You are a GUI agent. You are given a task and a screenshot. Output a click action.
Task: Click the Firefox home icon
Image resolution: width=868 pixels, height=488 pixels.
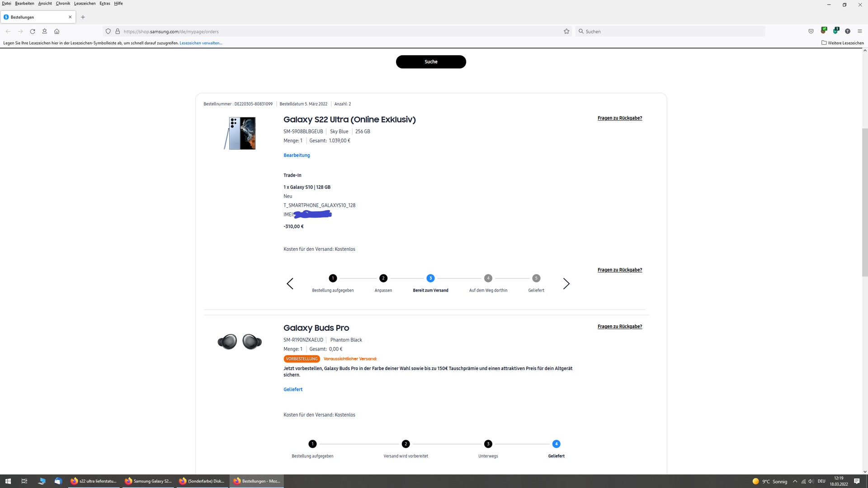pyautogui.click(x=57, y=32)
